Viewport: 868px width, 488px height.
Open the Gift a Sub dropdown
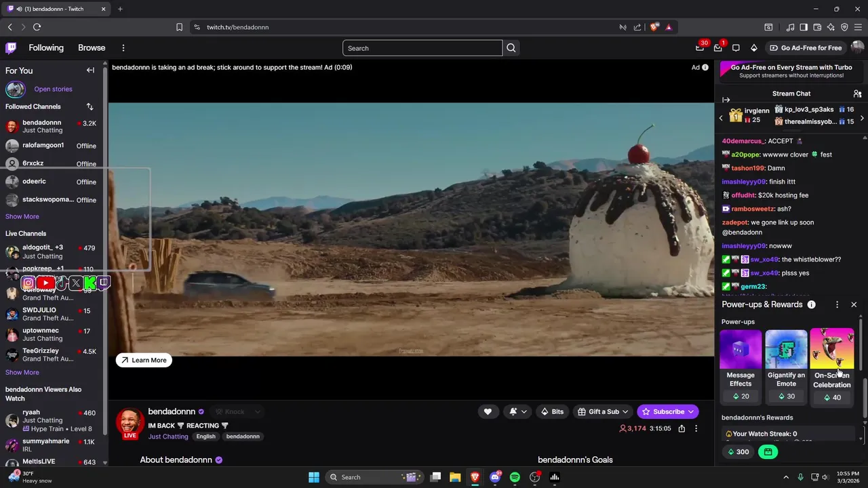pyautogui.click(x=604, y=411)
